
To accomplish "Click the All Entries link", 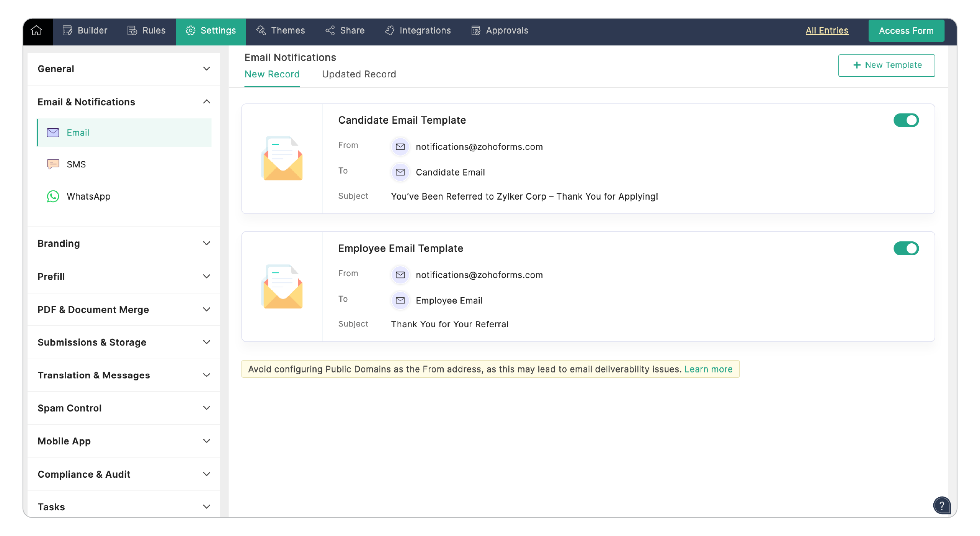I will (827, 30).
